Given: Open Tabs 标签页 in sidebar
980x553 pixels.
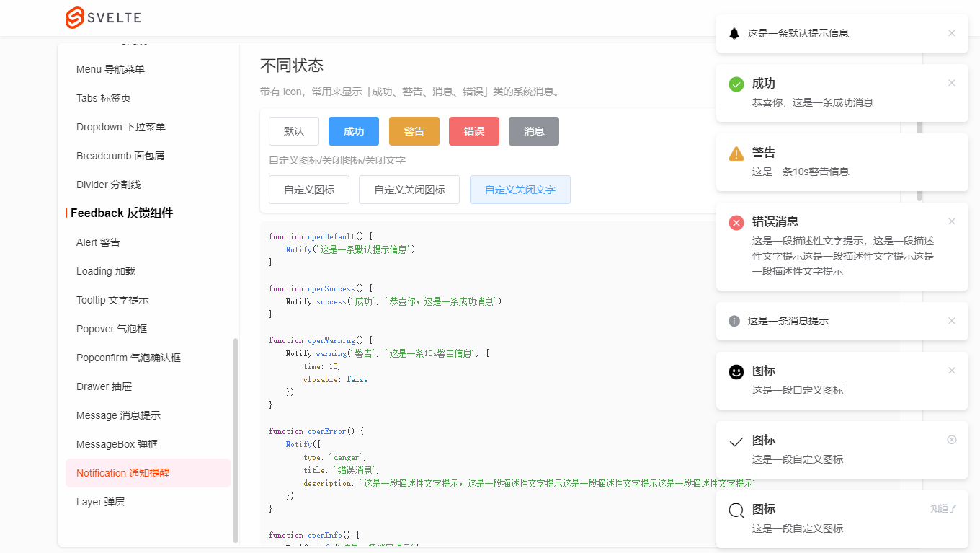Looking at the screenshot, I should click(x=104, y=98).
